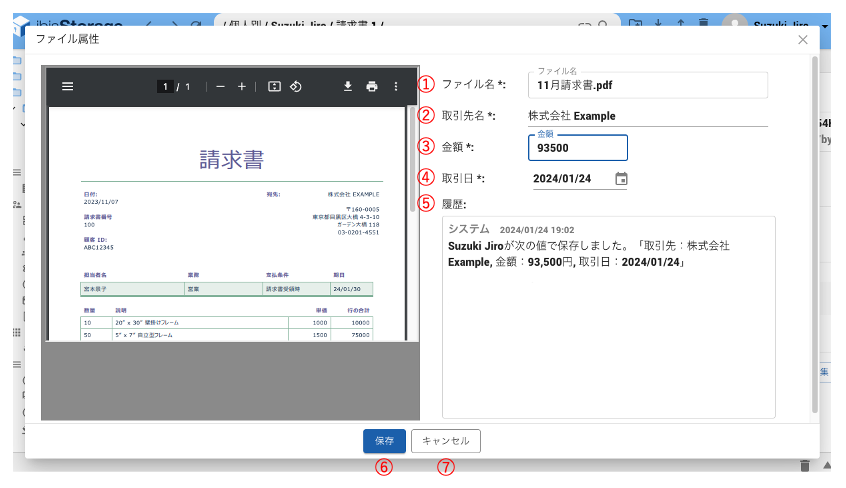Image resolution: width=846 pixels, height=488 pixels.
Task: Zoom in the PDF preview
Action: pyautogui.click(x=242, y=87)
